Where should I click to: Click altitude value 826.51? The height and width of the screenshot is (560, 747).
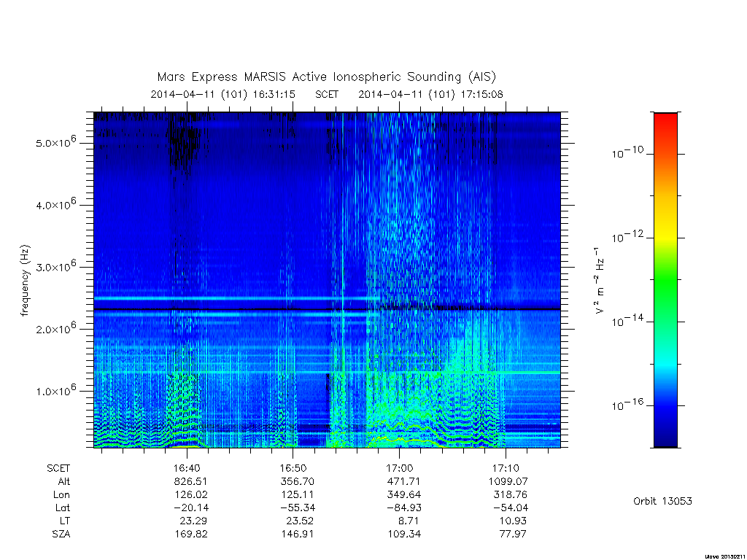pos(190,481)
